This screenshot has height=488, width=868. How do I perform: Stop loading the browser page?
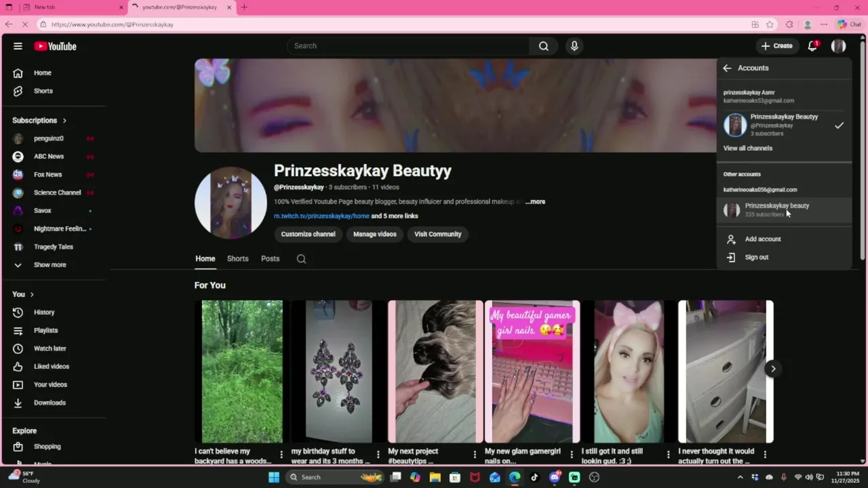tap(26, 24)
